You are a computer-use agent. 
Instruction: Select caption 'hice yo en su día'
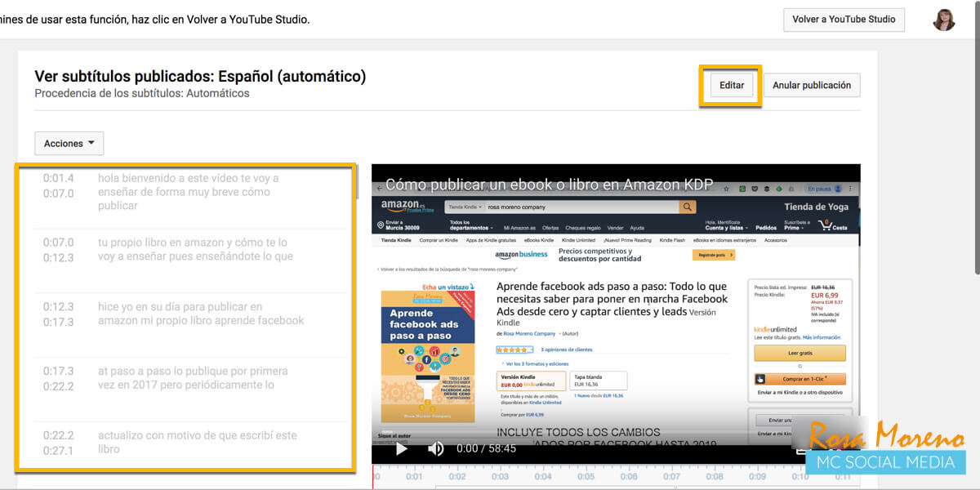click(x=201, y=314)
